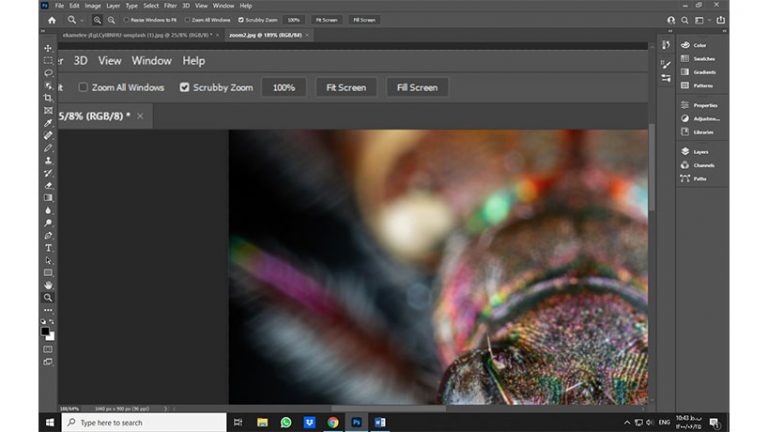Click the vertical canvas scrollbar

[x=651, y=167]
